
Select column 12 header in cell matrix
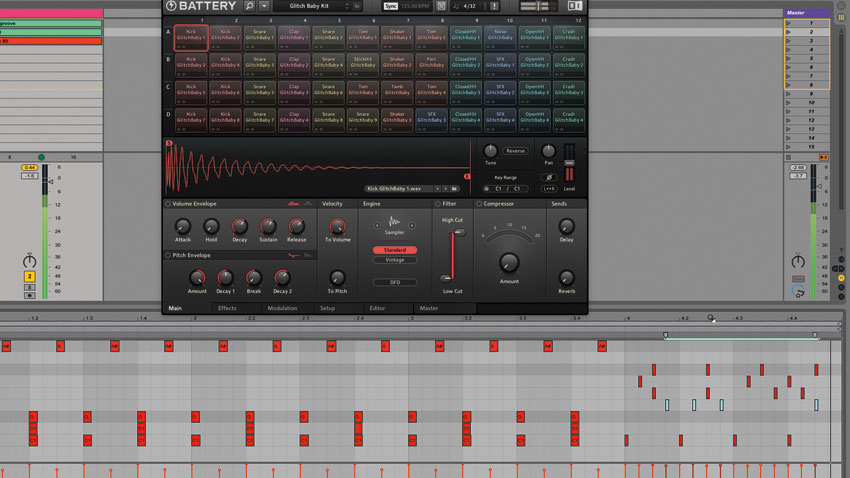tap(578, 20)
